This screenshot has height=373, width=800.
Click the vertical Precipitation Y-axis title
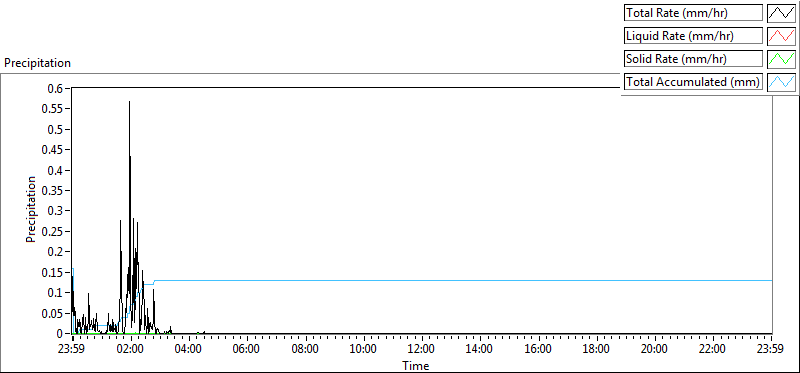point(32,209)
